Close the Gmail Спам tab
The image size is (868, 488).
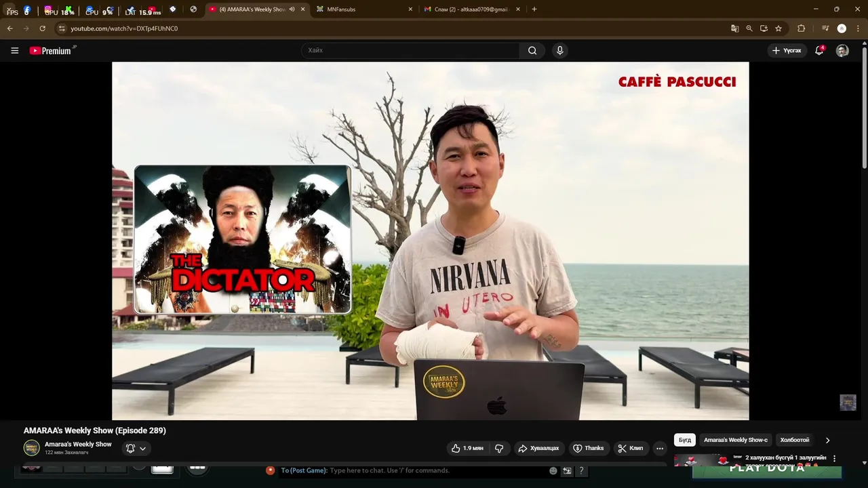point(518,9)
